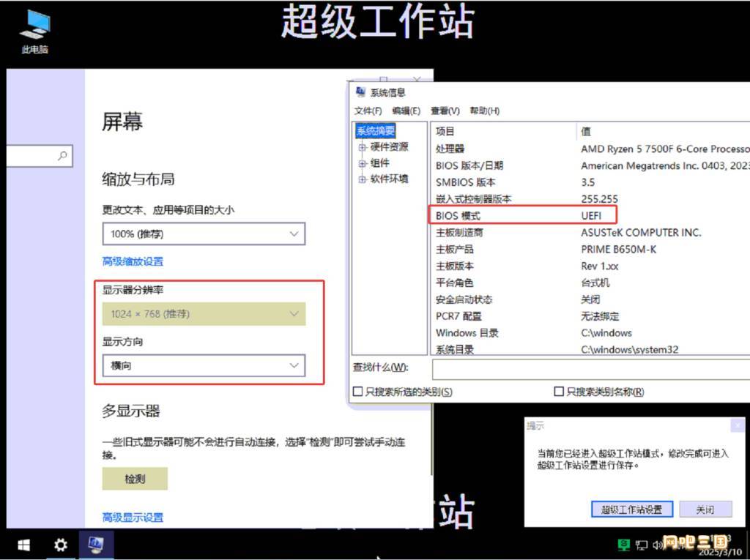Open the 帮助(H) menu

(x=484, y=111)
